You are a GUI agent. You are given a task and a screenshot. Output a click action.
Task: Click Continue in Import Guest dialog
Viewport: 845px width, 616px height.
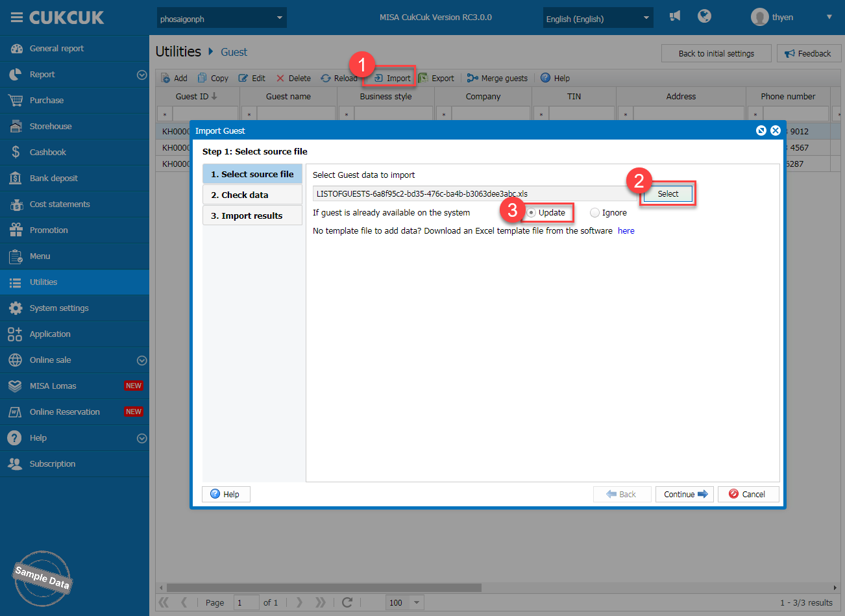pyautogui.click(x=685, y=494)
